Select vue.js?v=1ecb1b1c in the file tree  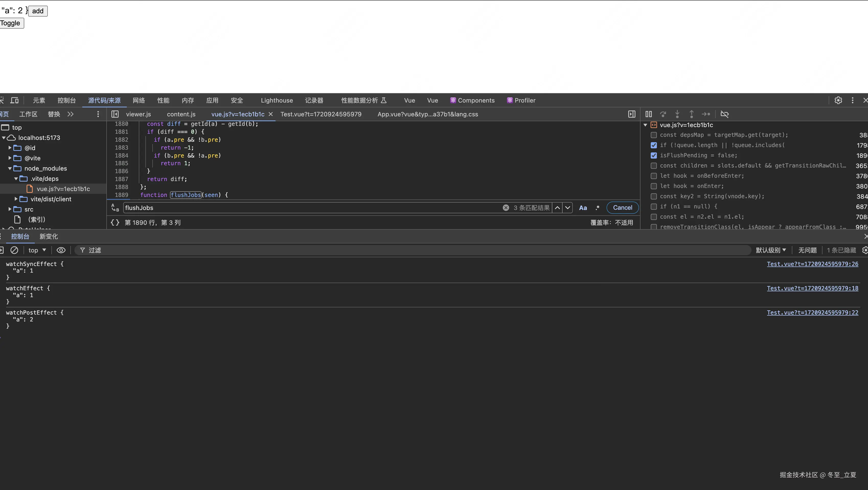pos(63,189)
